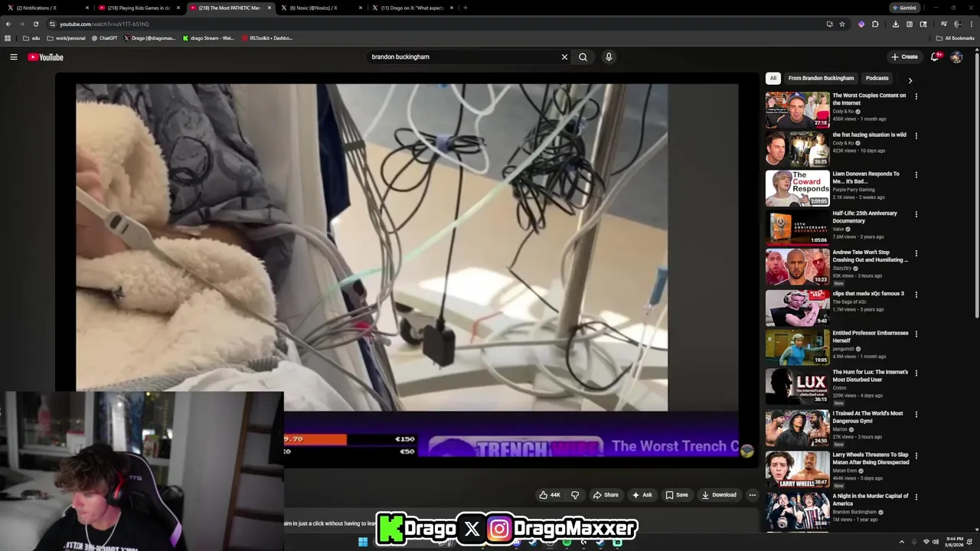Select From Brandon Buckingham chip
Viewport: 980px width, 551px height.
(821, 78)
